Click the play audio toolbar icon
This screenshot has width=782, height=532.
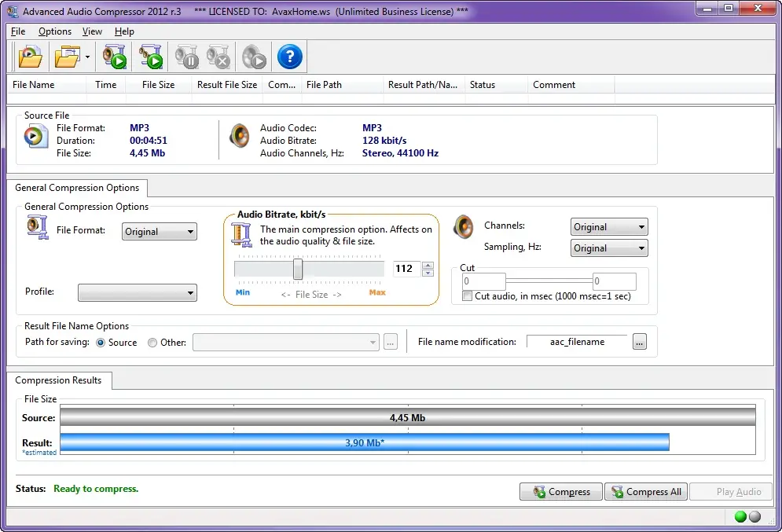(254, 57)
